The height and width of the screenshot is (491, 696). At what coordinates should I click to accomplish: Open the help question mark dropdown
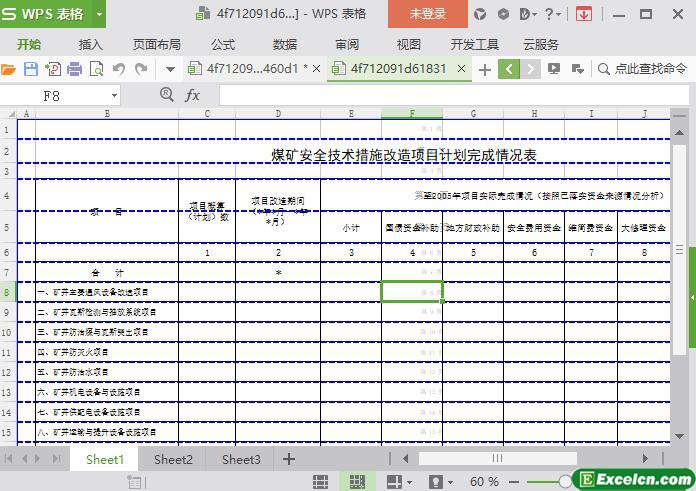click(553, 14)
